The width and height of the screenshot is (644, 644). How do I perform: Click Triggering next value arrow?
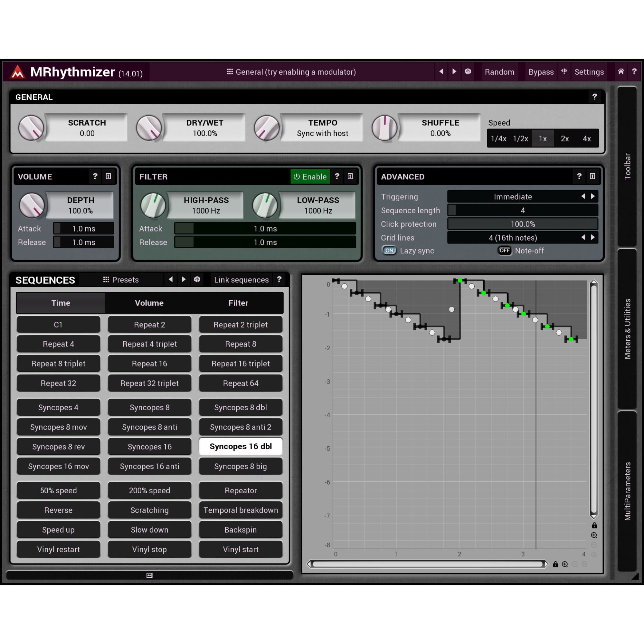[593, 196]
